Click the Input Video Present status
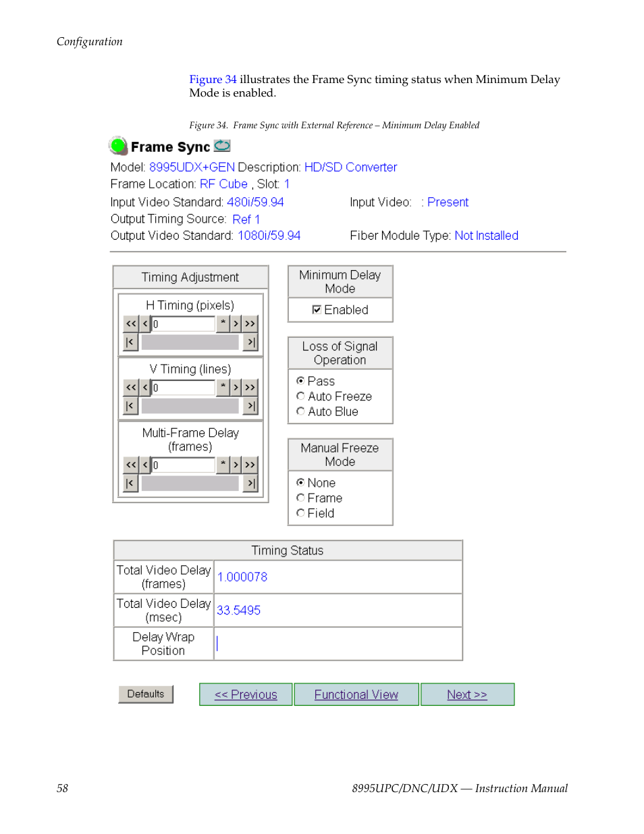 pyautogui.click(x=448, y=202)
